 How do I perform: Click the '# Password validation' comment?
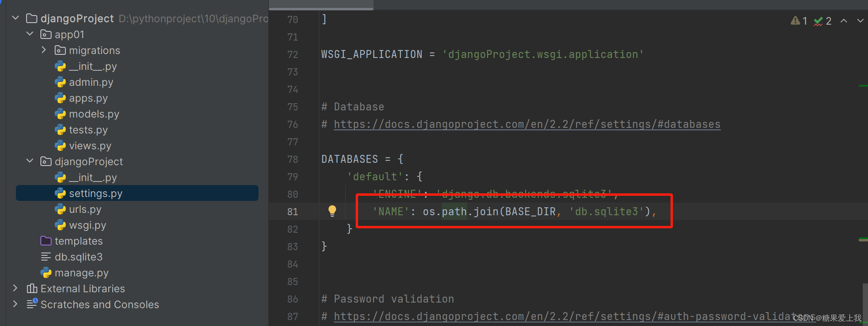(387, 299)
